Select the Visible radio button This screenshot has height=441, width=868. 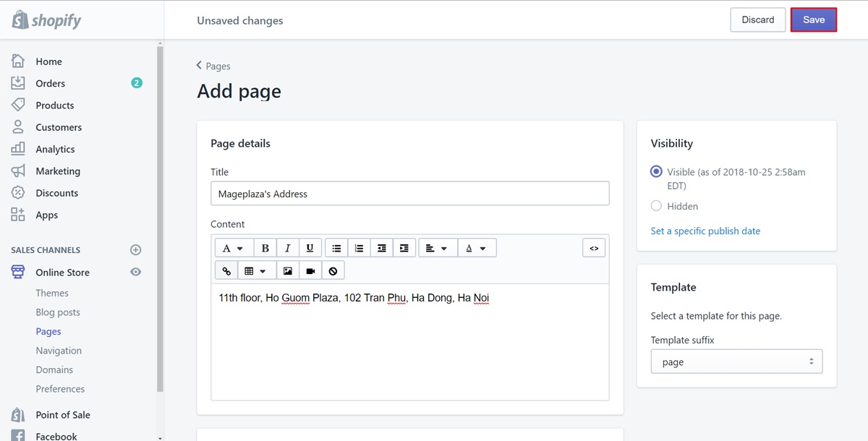656,172
